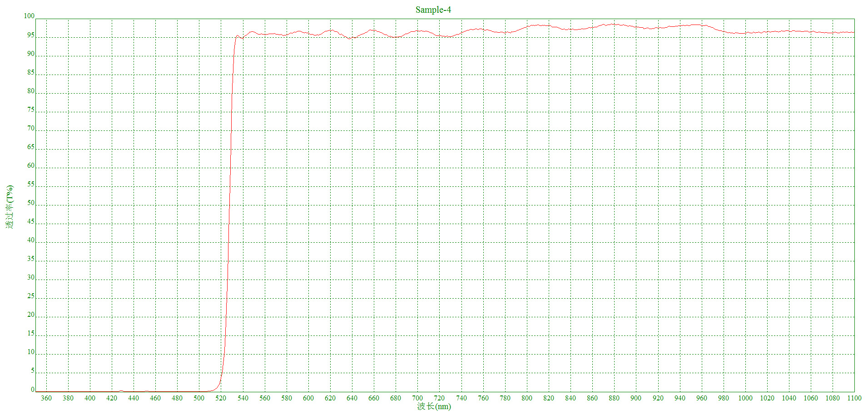
Task: Select the '20' transmittance tick label
Action: (x=31, y=315)
